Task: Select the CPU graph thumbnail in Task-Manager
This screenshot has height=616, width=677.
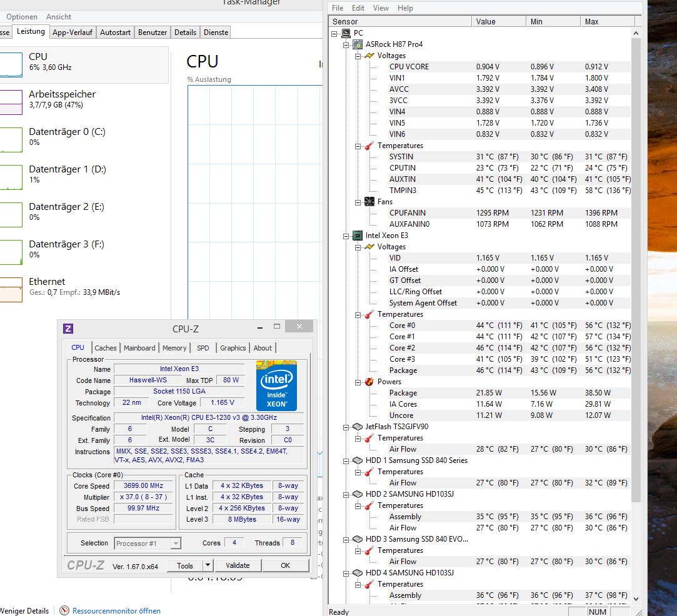Action: pos(11,65)
